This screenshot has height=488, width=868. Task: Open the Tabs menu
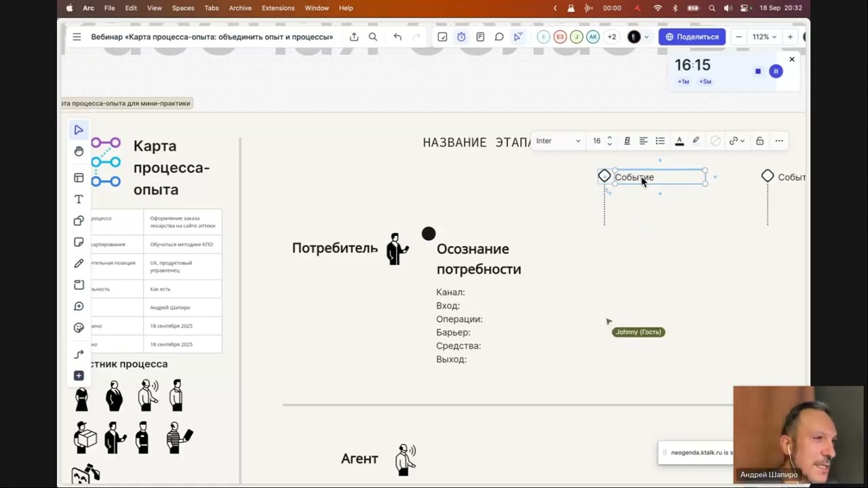click(212, 8)
